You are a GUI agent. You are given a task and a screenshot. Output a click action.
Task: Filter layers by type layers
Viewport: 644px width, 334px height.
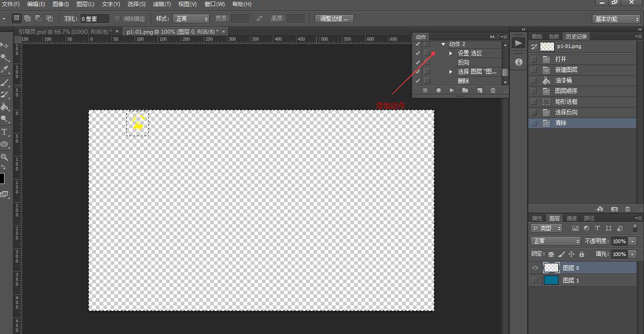(597, 228)
